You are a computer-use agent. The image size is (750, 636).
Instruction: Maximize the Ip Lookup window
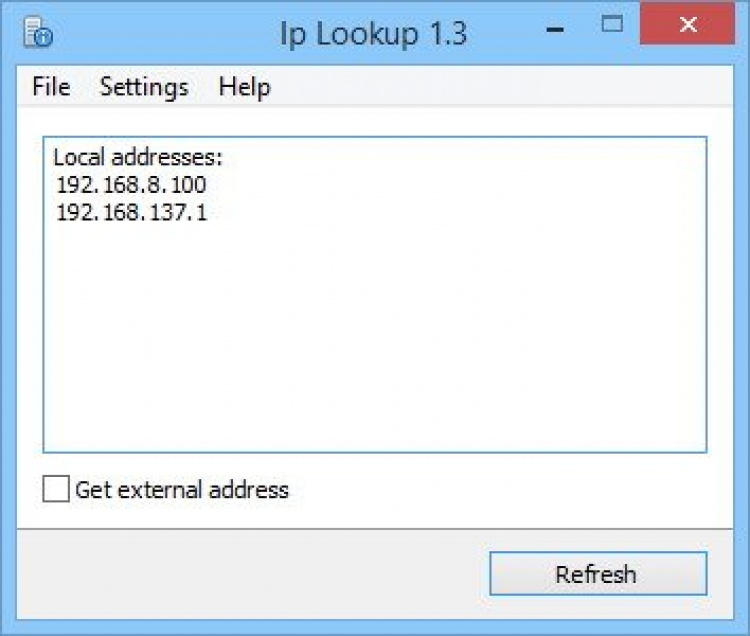click(x=613, y=24)
